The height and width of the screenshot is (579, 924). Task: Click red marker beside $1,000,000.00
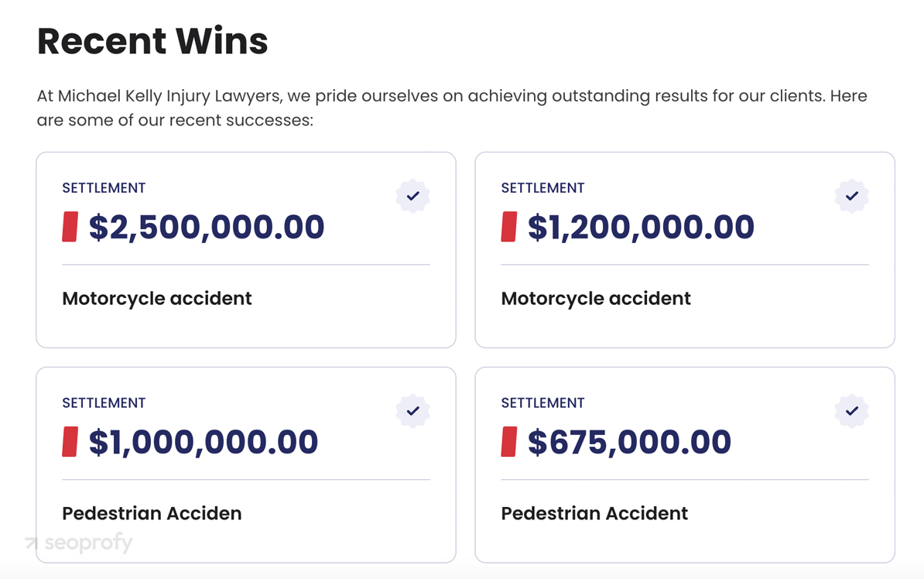(70, 442)
